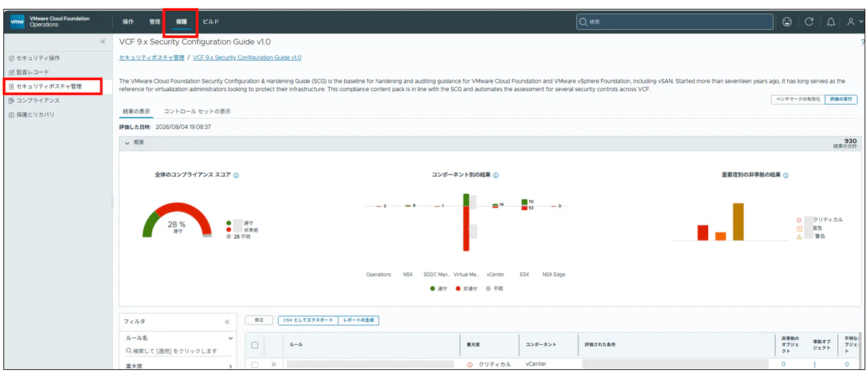Open the user account menu
Viewport: 868px width, 374px height.
click(x=854, y=22)
